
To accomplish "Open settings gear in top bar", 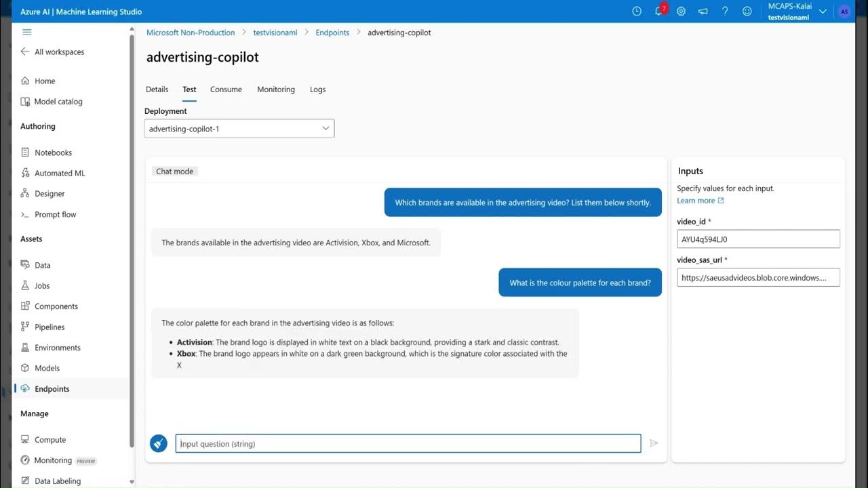I will 681,12.
